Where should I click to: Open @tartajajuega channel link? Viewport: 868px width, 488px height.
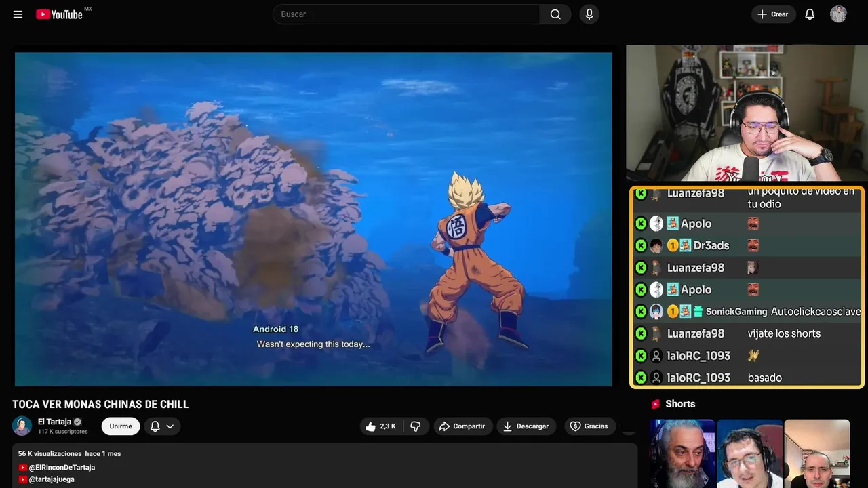52,479
